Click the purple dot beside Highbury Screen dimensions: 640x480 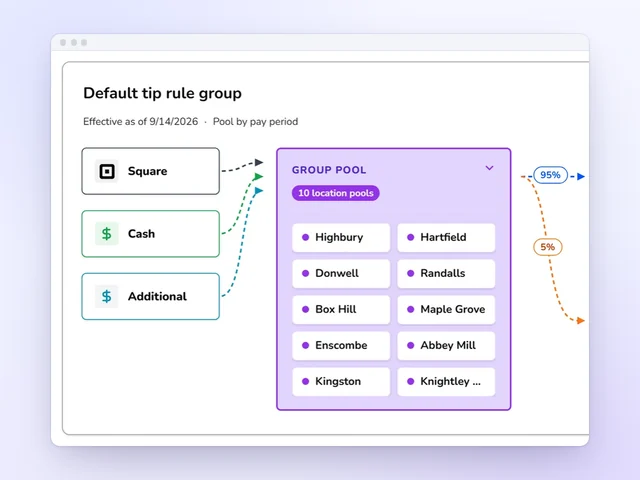[305, 237]
